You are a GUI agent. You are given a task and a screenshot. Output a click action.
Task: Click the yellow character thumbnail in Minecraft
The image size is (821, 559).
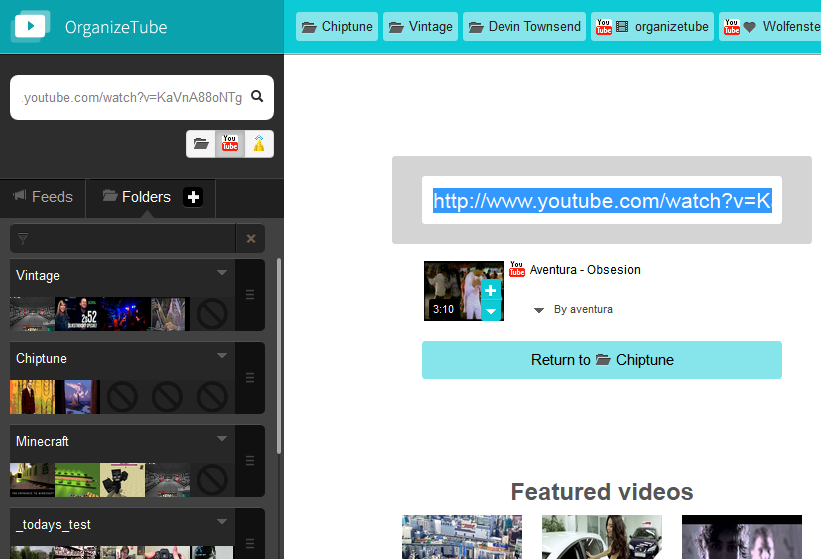coord(123,480)
